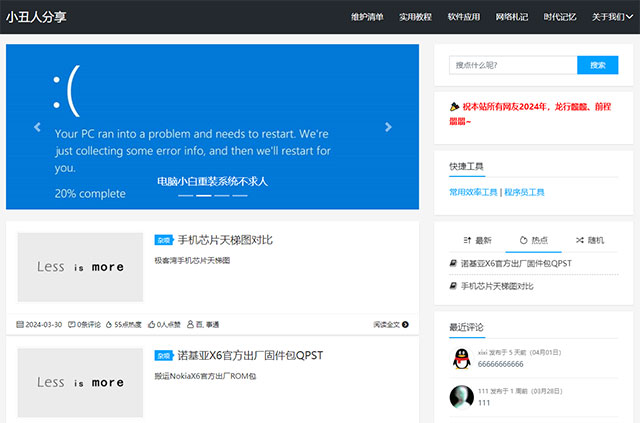Viewport: 640px width, 423px height.
Task: Click the 电脑小白重装系统不求人 slide caption
Action: pos(212,182)
